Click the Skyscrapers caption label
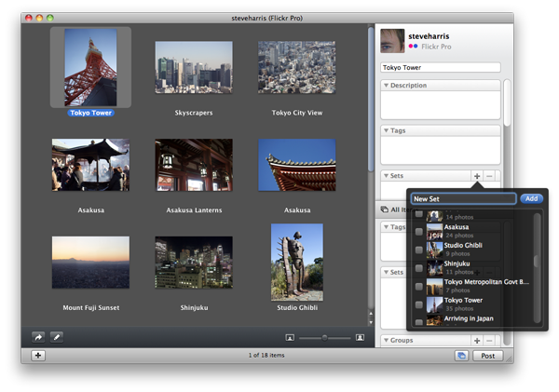This screenshot has width=559, height=392. click(194, 113)
